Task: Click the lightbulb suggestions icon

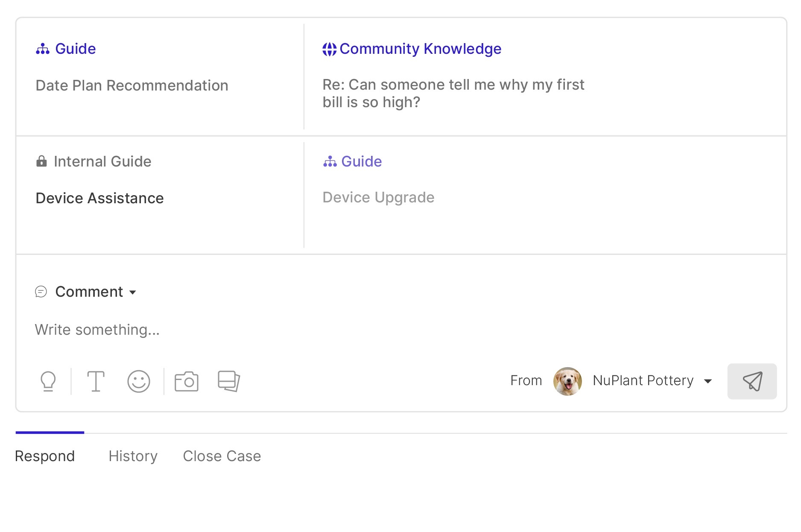Action: pos(48,381)
